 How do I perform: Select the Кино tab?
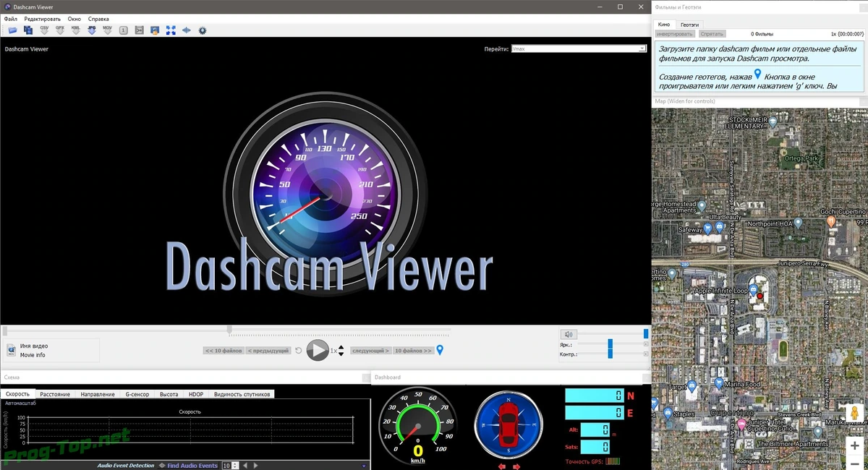point(663,25)
